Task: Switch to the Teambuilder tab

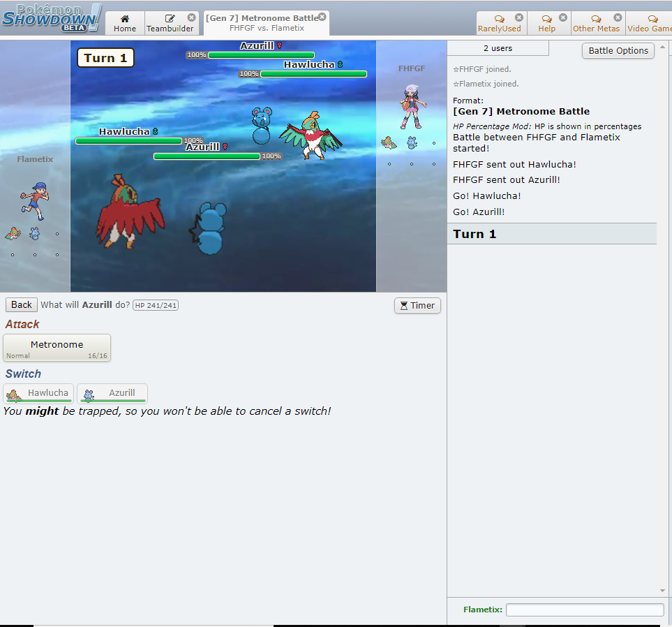Action: (170, 23)
